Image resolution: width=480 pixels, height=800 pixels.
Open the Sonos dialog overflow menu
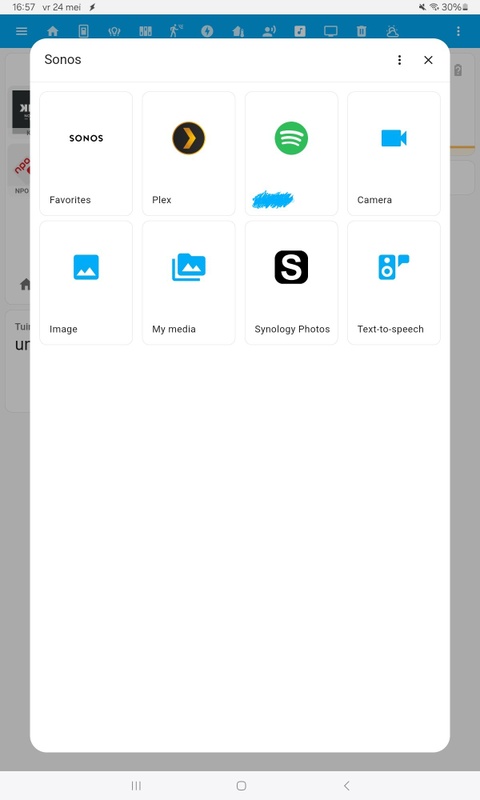399,60
